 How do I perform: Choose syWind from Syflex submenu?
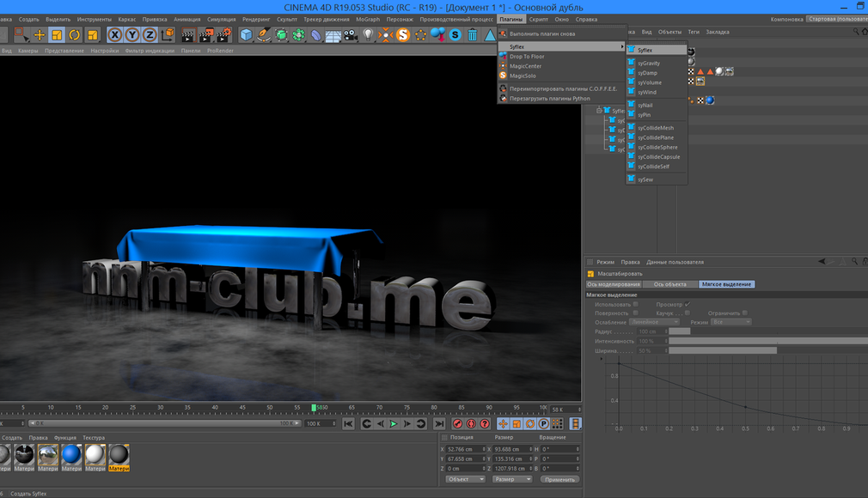pyautogui.click(x=657, y=93)
